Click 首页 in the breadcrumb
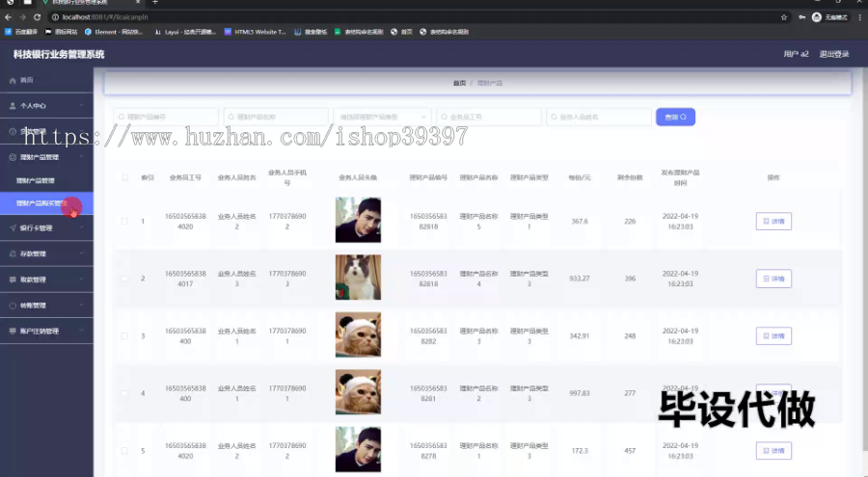 point(459,83)
